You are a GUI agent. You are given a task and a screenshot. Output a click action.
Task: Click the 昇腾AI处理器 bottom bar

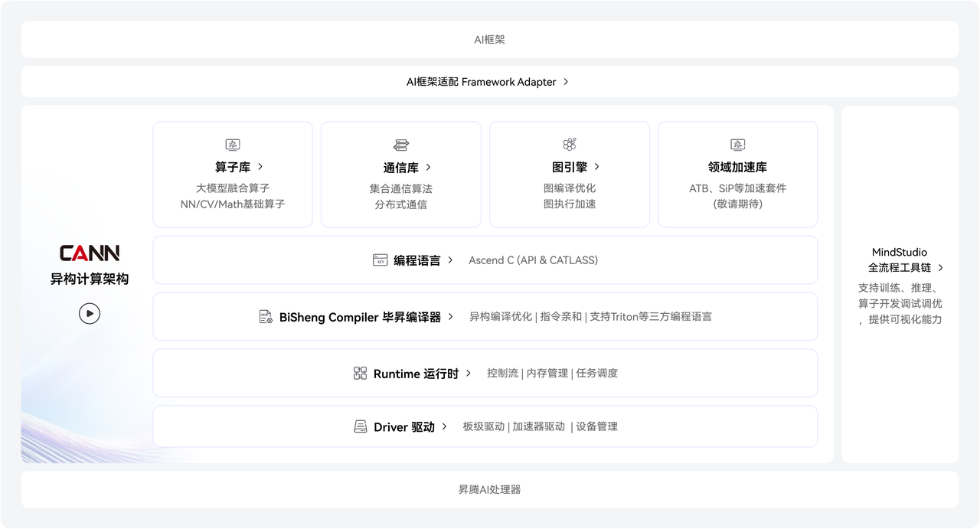coord(490,489)
